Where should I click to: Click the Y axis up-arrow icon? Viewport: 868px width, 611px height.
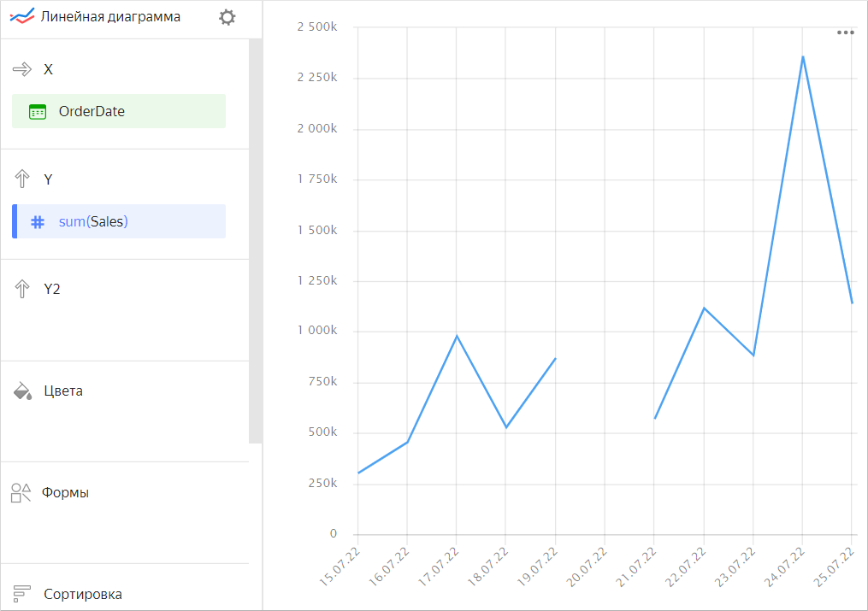click(21, 179)
